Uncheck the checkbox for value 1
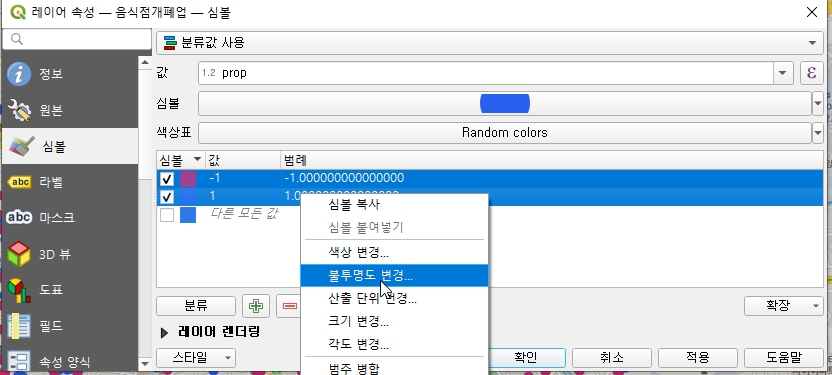 click(x=167, y=197)
